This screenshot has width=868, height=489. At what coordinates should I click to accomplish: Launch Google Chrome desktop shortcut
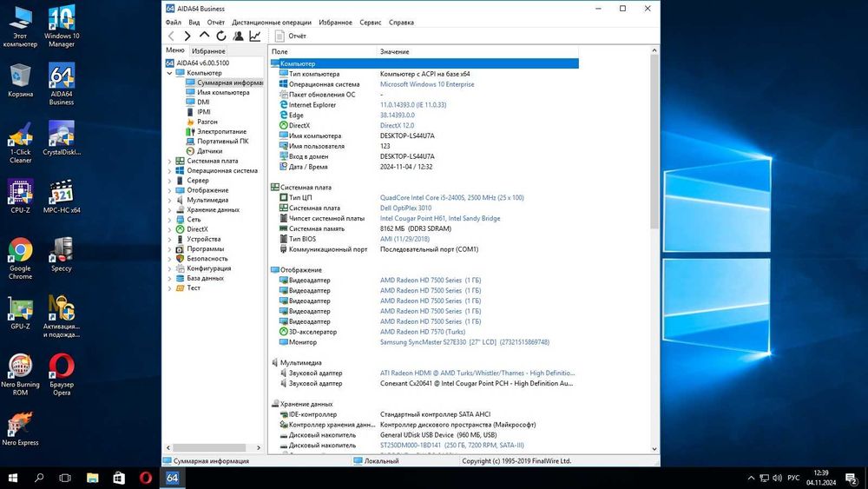click(21, 259)
